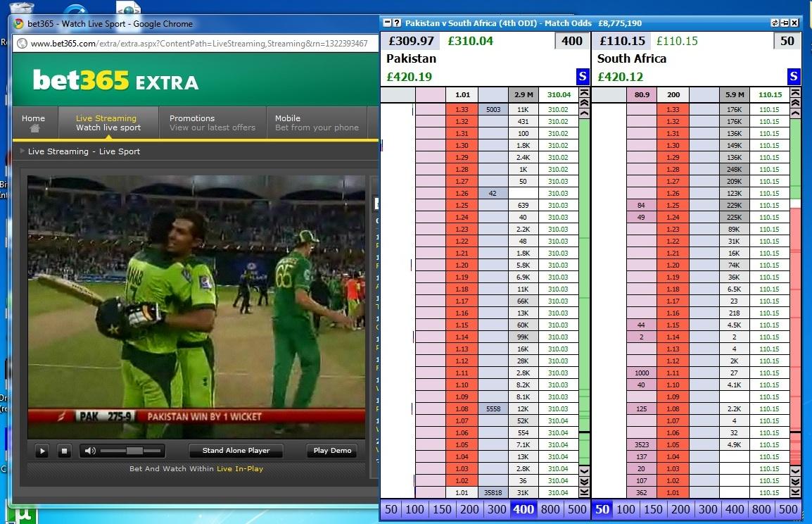This screenshot has width=812, height=524.
Task: Click Pakistan ladder price 1.33
Action: pos(462,109)
